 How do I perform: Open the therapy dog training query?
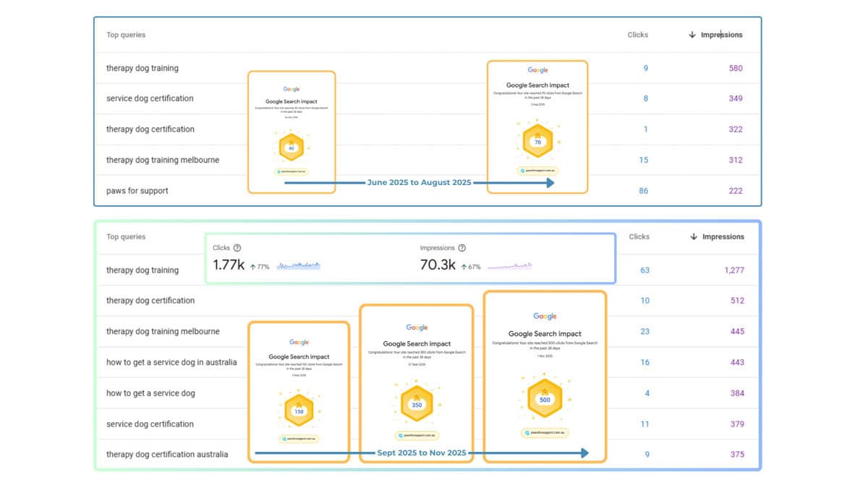click(142, 68)
